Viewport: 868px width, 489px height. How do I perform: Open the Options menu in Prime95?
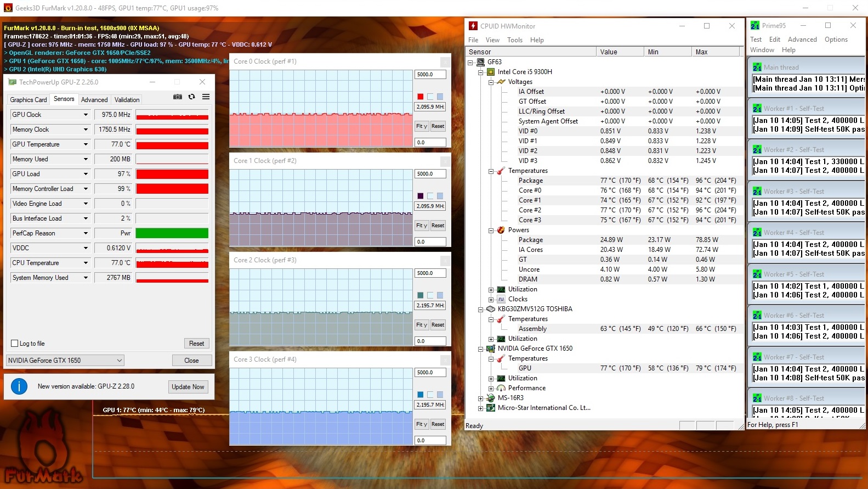pyautogui.click(x=836, y=40)
